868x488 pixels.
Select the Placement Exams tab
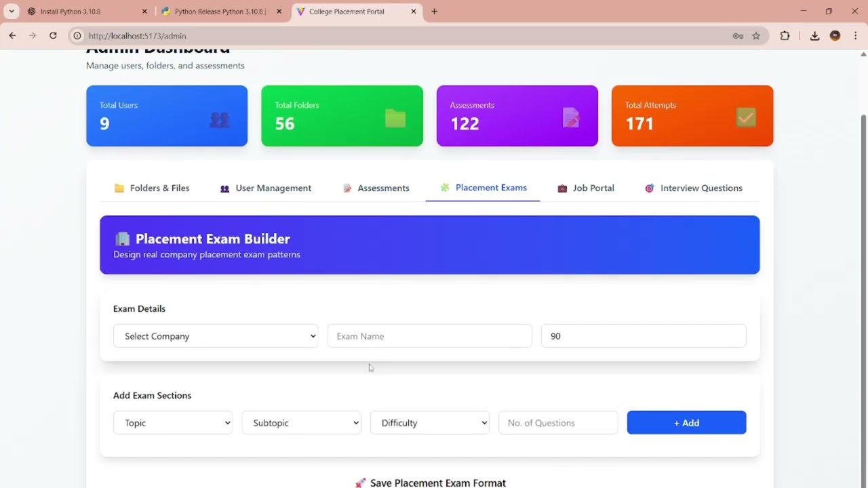pyautogui.click(x=483, y=188)
